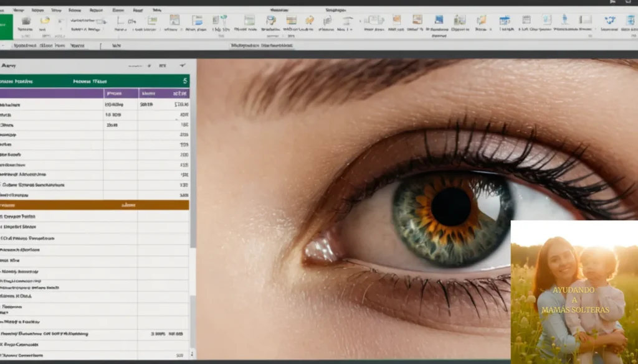Click the green File button in ribbon
This screenshot has height=364, width=638.
[x=6, y=27]
